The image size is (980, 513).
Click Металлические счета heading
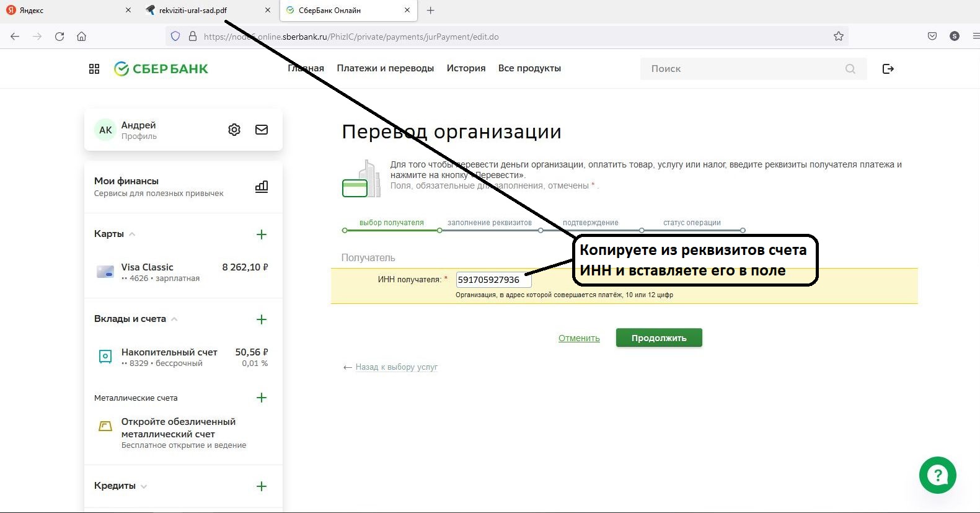point(136,398)
